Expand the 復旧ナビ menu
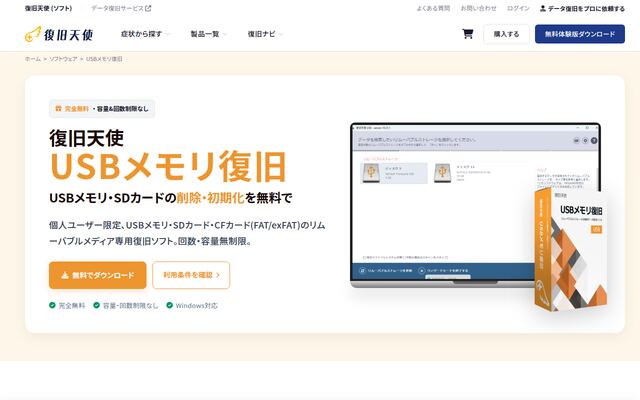This screenshot has height=400, width=640. [264, 34]
